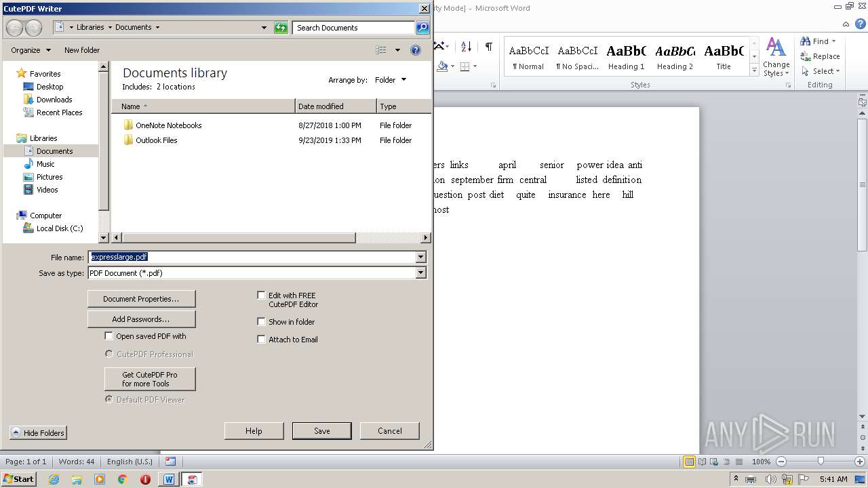Open the Arrange by Folder dropdown
Viewport: 868px width, 488px height.
(391, 80)
